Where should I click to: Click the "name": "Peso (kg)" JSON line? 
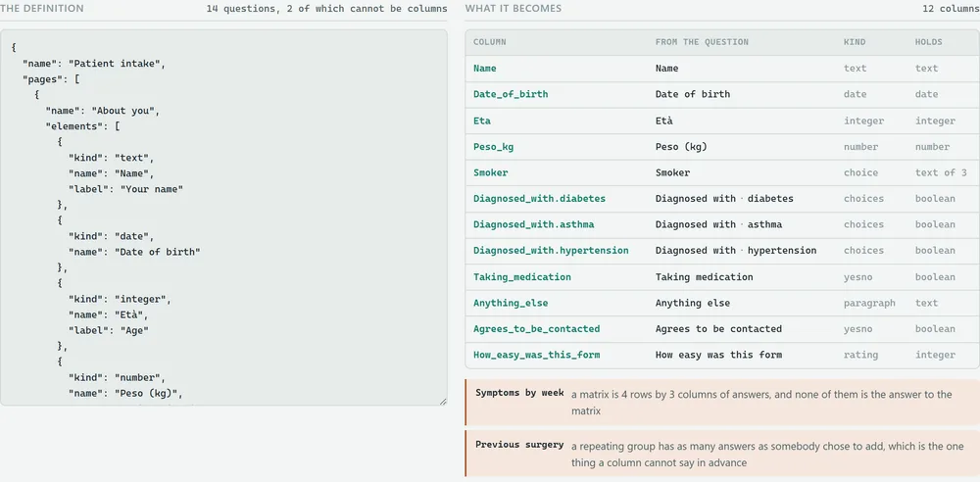(x=125, y=393)
